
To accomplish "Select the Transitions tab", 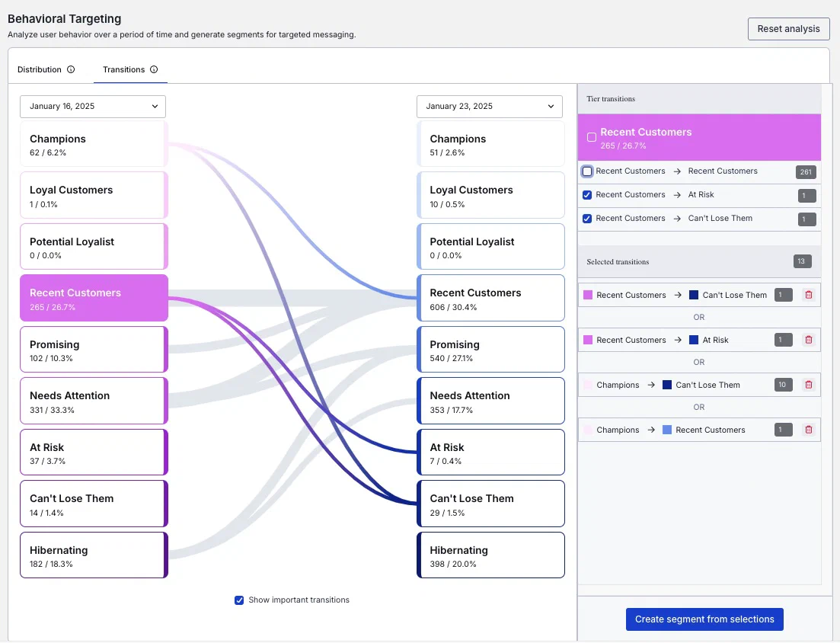I will pyautogui.click(x=123, y=69).
